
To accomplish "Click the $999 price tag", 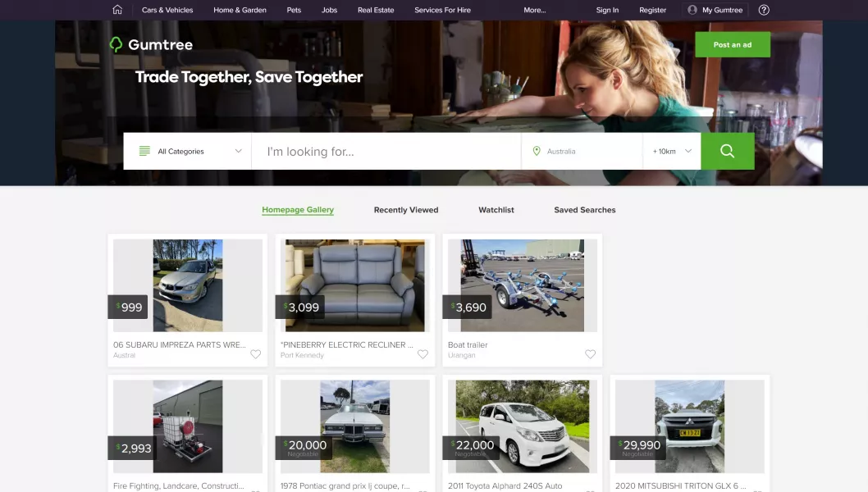I will [128, 307].
